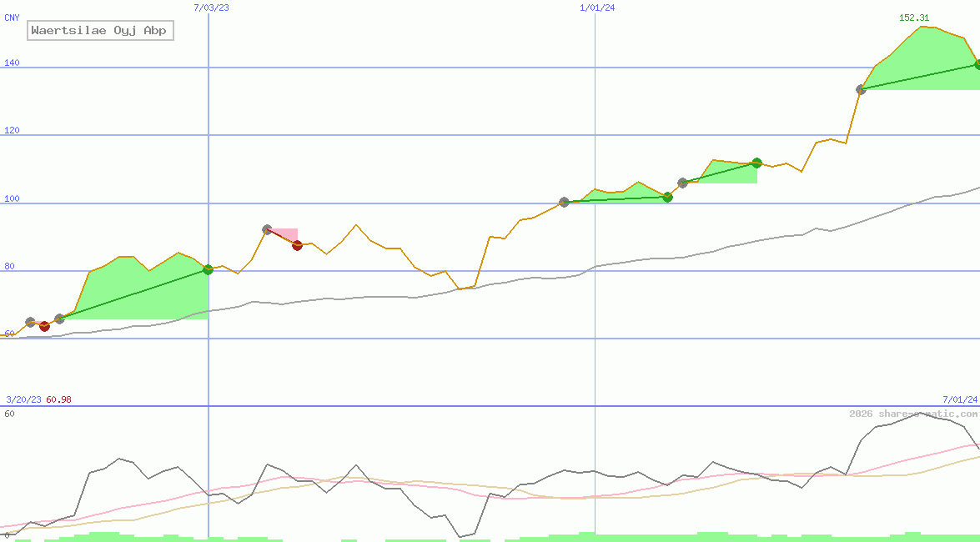Click the green marker on the 7/03/23 line

pos(208,269)
